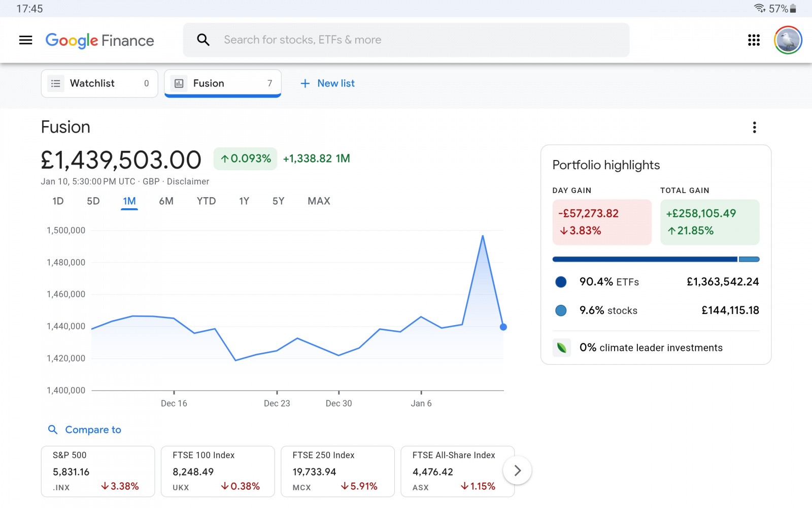The height and width of the screenshot is (508, 812).
Task: Create a New list
Action: (327, 83)
